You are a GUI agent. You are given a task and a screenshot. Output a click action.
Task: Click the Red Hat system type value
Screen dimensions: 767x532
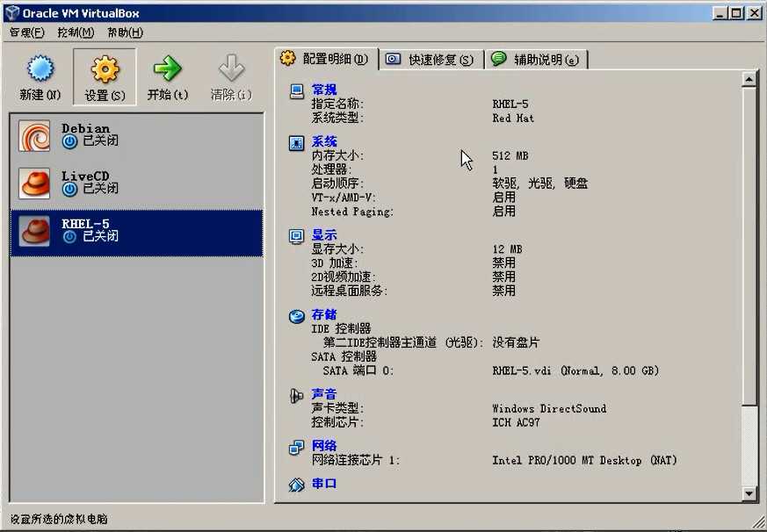[x=513, y=119]
